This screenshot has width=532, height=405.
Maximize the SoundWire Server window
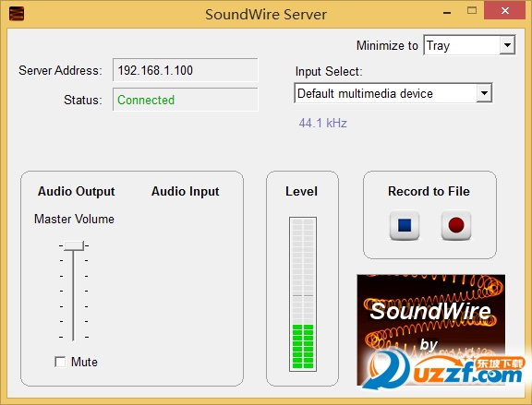[472, 11]
